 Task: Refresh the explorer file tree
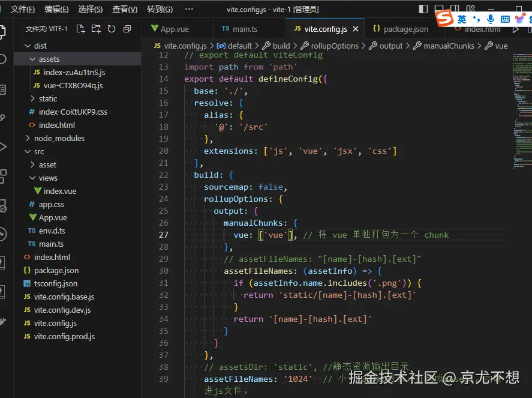pos(112,29)
